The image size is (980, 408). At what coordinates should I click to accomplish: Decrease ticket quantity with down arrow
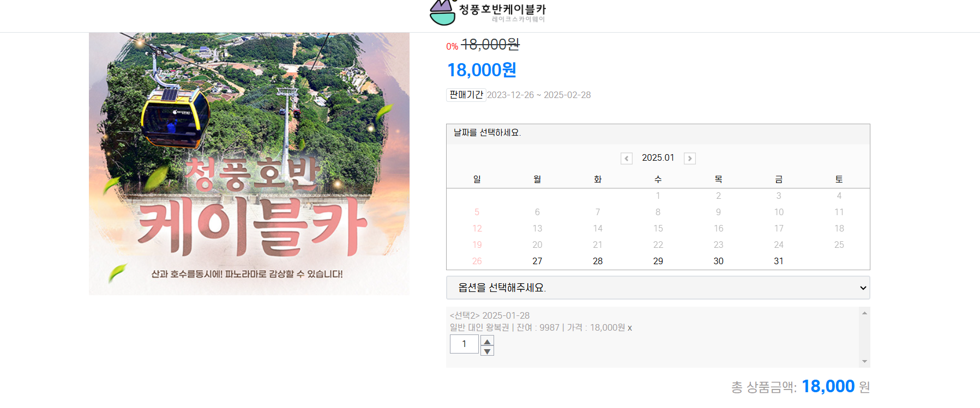tap(488, 351)
